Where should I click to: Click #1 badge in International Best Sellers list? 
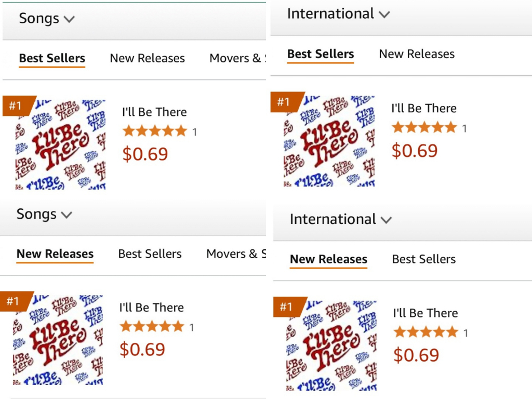tap(284, 102)
